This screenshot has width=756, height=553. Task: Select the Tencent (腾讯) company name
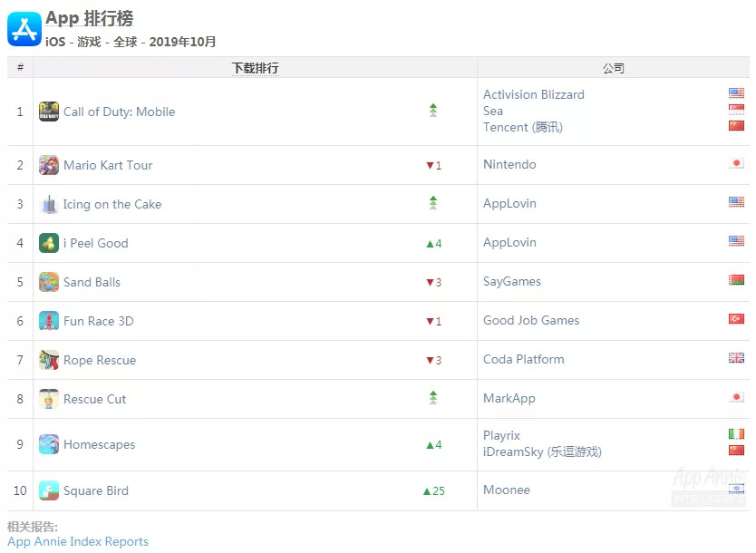522,127
